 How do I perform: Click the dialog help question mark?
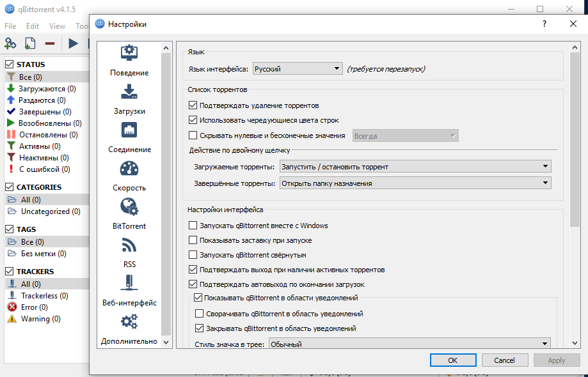(544, 24)
